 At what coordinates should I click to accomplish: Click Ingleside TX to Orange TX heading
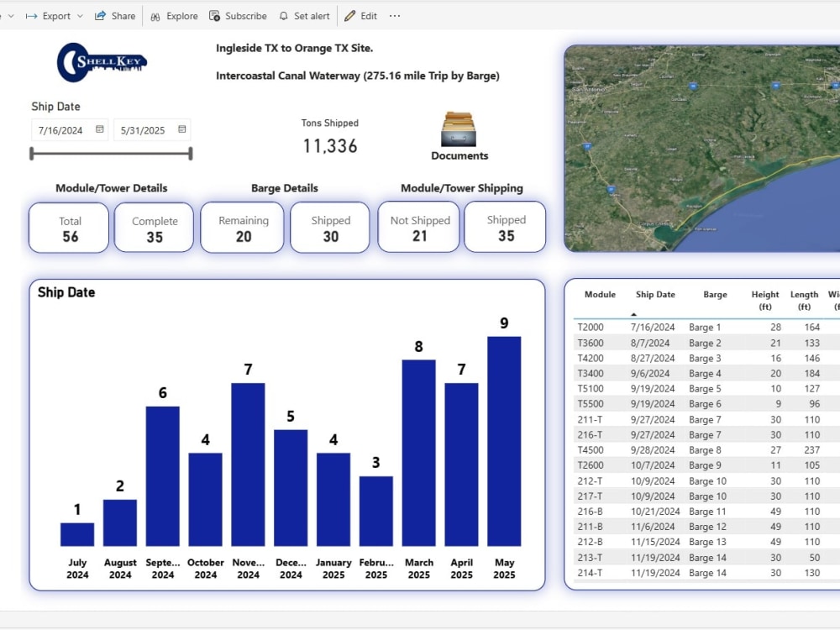[295, 48]
